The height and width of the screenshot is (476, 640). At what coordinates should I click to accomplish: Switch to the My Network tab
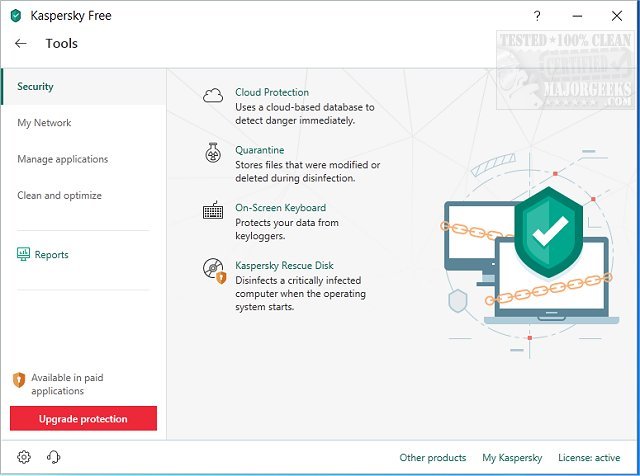[x=44, y=123]
